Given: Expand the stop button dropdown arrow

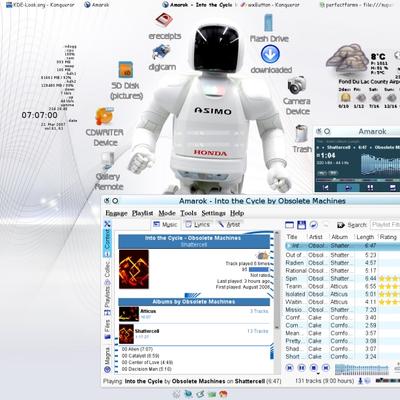Looking at the screenshot, I should [x=319, y=373].
